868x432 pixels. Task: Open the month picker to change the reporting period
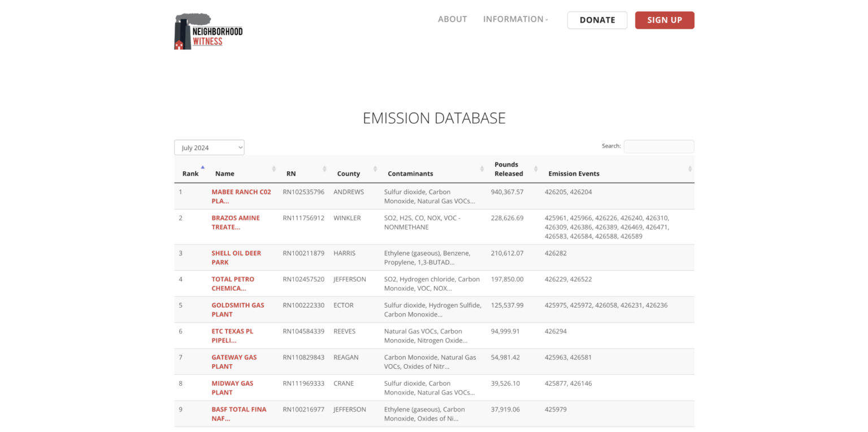[x=209, y=147]
